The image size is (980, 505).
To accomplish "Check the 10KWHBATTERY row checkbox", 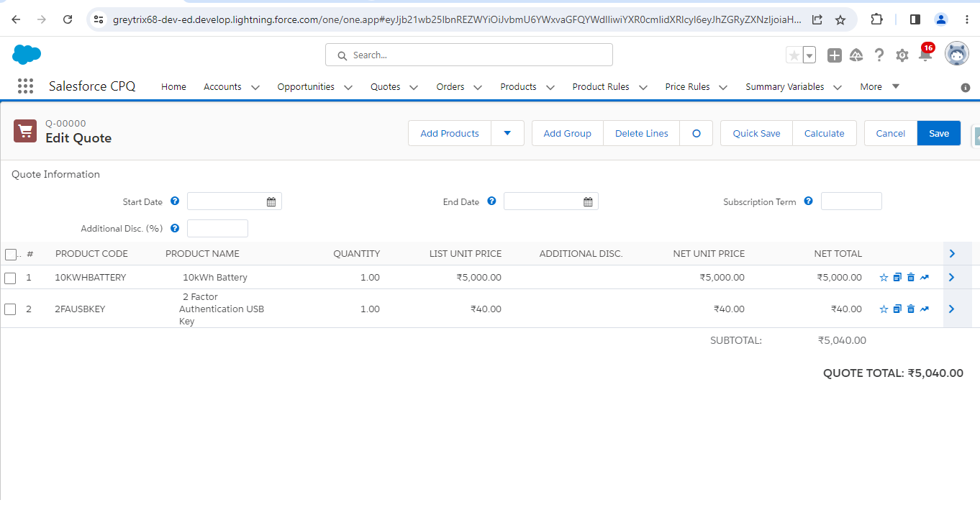I will point(10,278).
